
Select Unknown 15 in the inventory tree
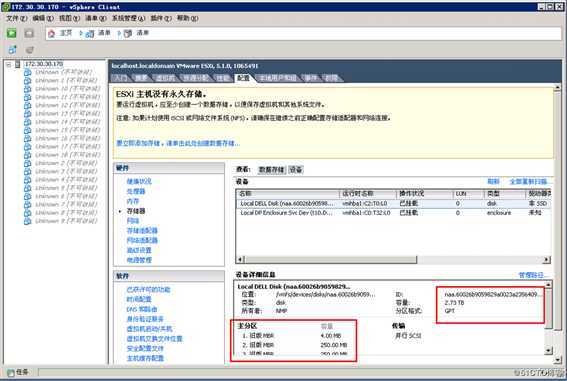67,130
